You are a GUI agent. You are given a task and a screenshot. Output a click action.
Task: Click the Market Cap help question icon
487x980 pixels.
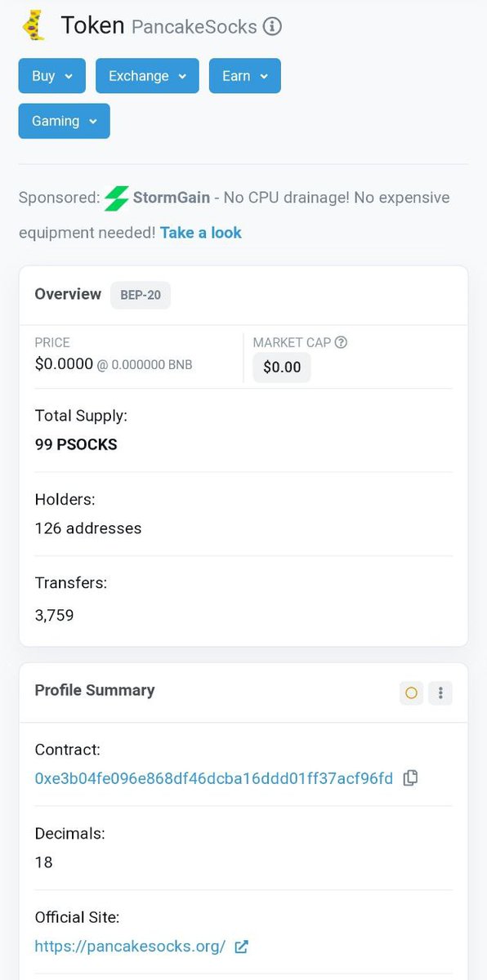(x=341, y=342)
